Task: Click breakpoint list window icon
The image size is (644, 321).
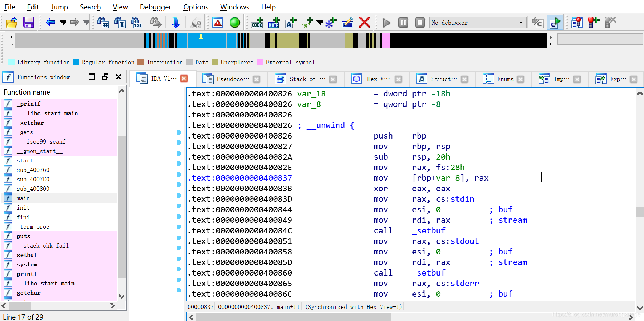Action: tap(577, 23)
